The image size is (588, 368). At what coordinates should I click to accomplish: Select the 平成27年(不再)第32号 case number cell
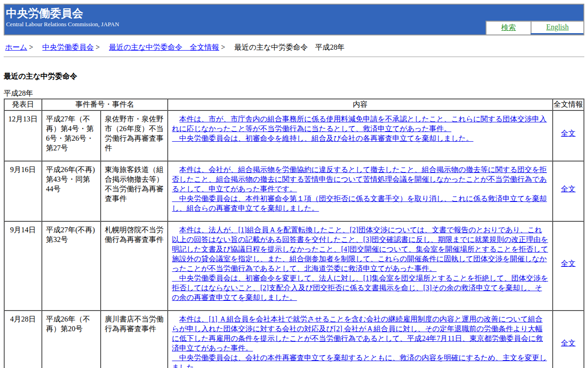(71, 235)
